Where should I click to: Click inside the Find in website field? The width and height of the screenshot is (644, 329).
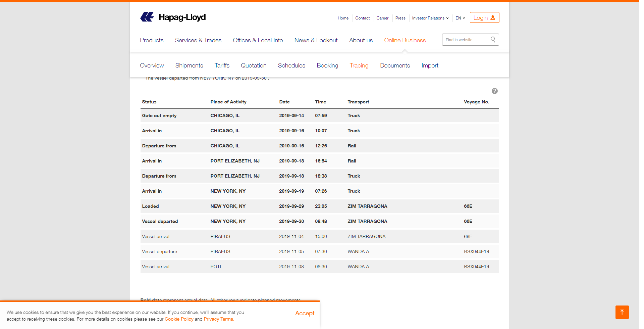click(466, 39)
